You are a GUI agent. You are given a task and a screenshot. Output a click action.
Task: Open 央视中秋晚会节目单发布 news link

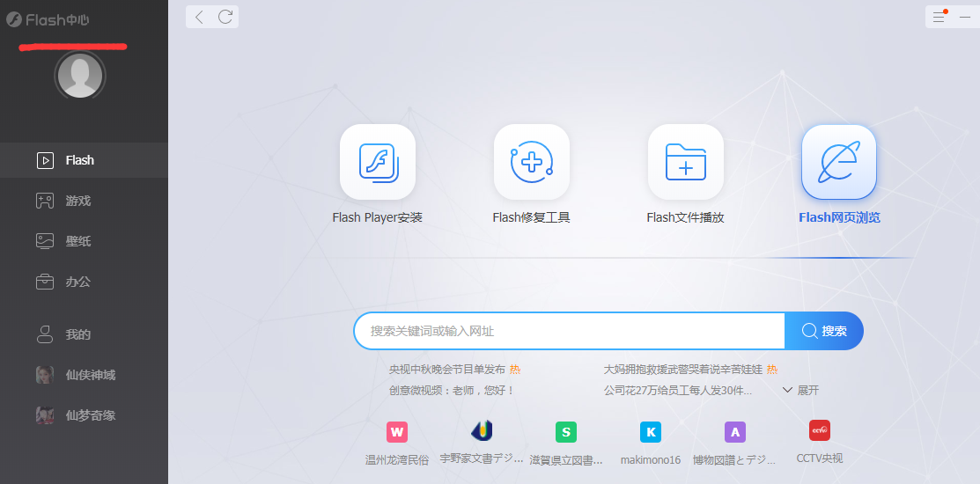pyautogui.click(x=447, y=370)
